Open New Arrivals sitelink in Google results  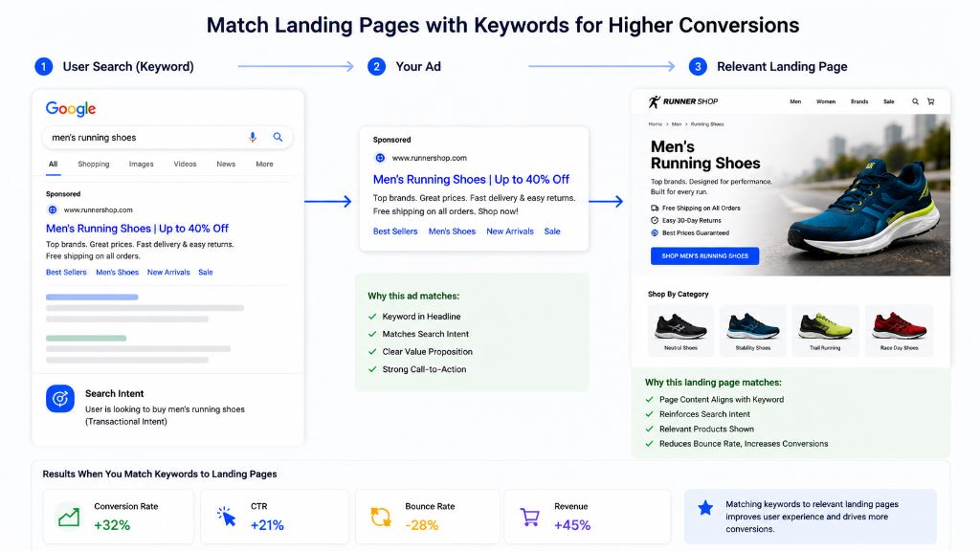[x=168, y=273]
